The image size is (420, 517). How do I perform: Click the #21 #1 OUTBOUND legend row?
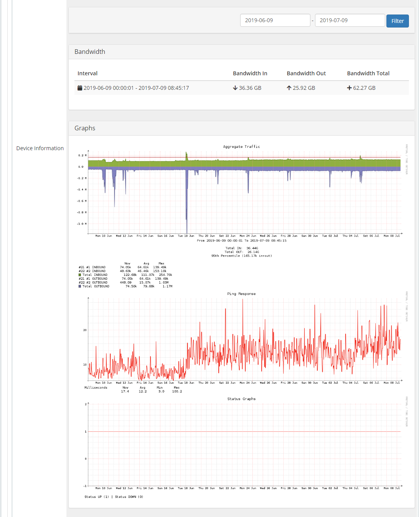click(123, 279)
